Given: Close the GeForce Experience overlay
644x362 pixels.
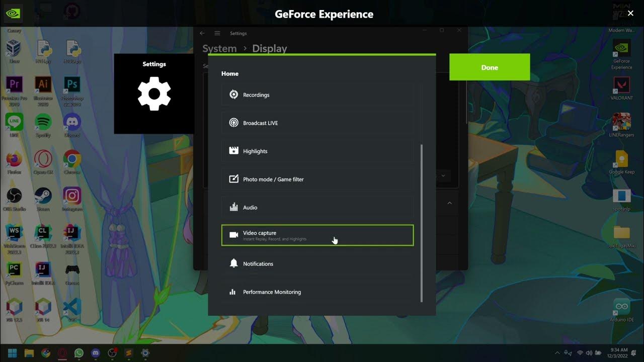Looking at the screenshot, I should coord(630,14).
